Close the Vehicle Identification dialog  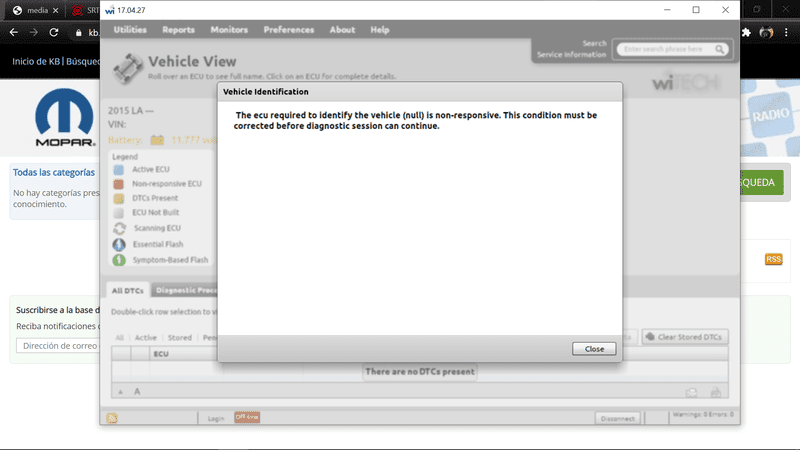(594, 349)
